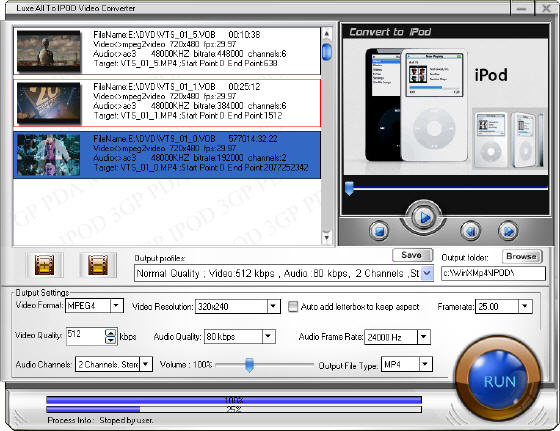Close the converter window
560x431 pixels.
click(546, 9)
